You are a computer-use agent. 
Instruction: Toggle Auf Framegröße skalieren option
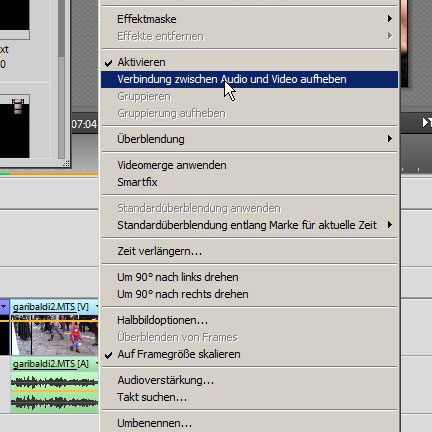(249, 354)
